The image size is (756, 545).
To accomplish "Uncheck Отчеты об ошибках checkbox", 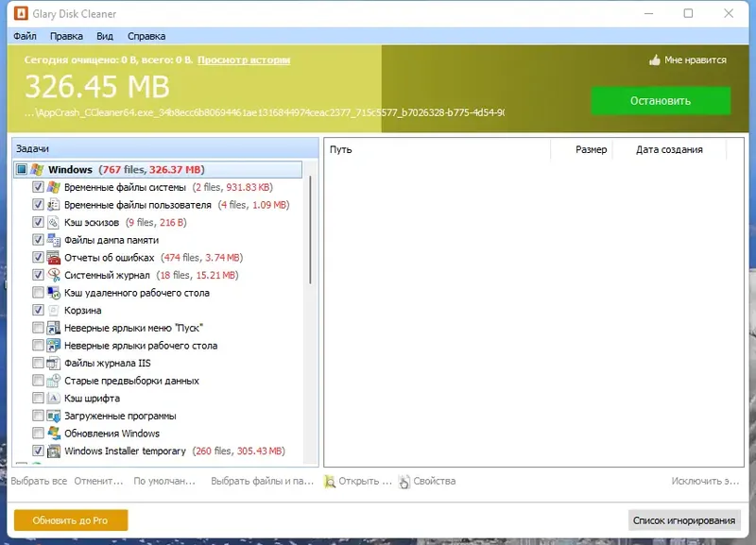I will pyautogui.click(x=38, y=257).
